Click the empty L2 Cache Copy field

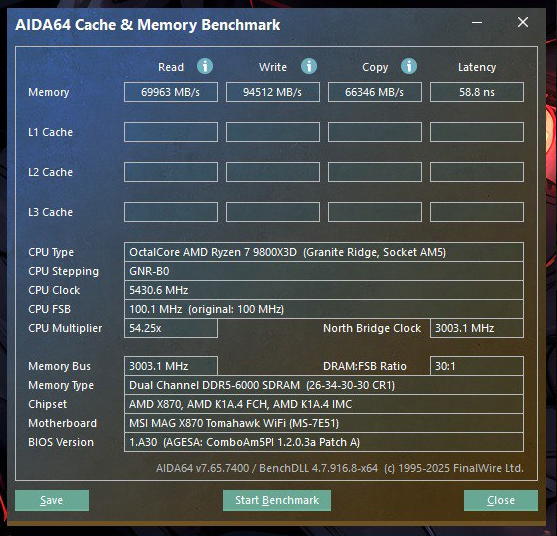pyautogui.click(x=375, y=172)
